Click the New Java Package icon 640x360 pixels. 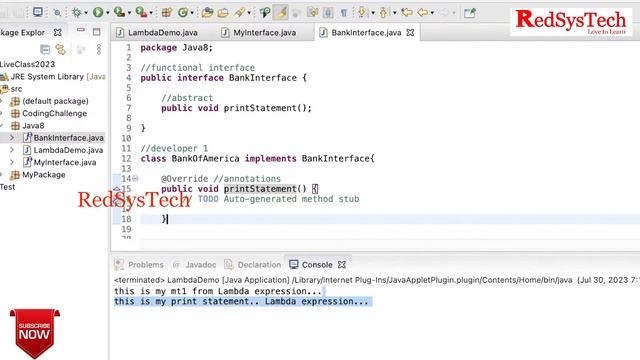point(167,13)
